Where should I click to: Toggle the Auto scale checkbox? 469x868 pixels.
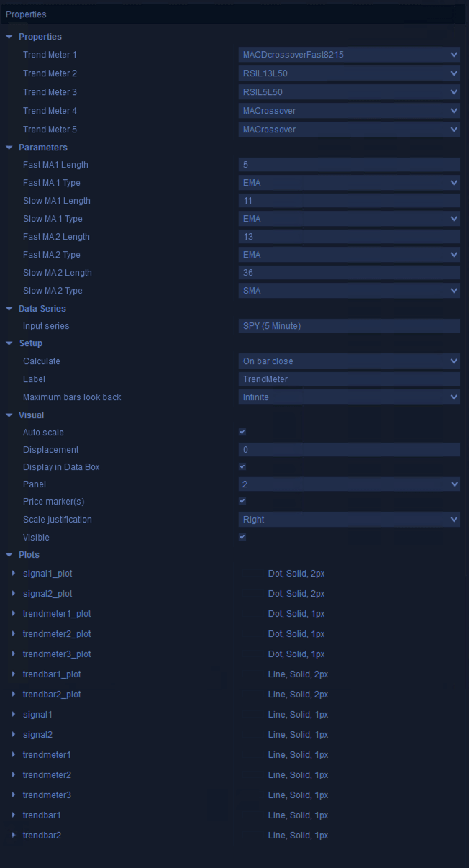point(242,433)
